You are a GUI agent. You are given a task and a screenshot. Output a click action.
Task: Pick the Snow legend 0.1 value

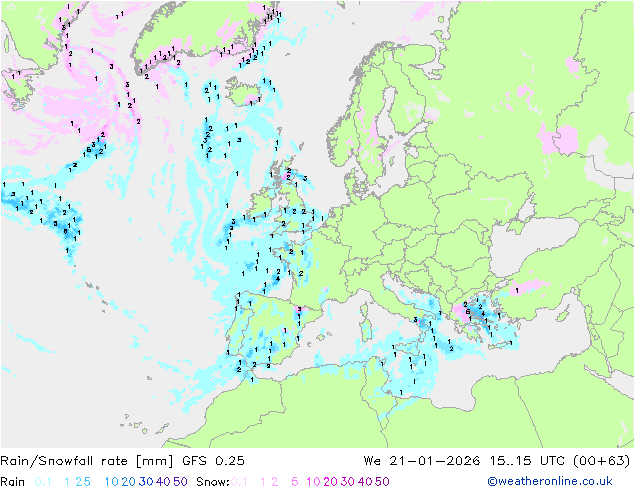click(x=239, y=482)
